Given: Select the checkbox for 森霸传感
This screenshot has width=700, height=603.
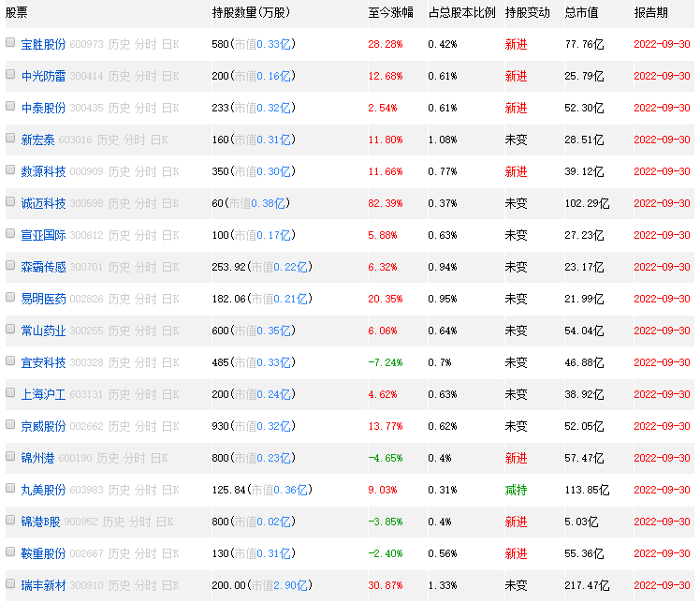Looking at the screenshot, I should point(10,265).
